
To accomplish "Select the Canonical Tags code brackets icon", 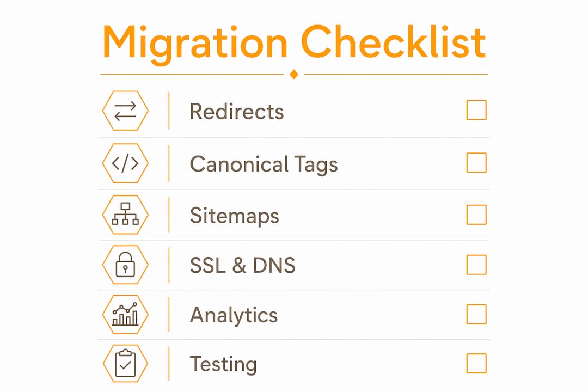I will [125, 163].
